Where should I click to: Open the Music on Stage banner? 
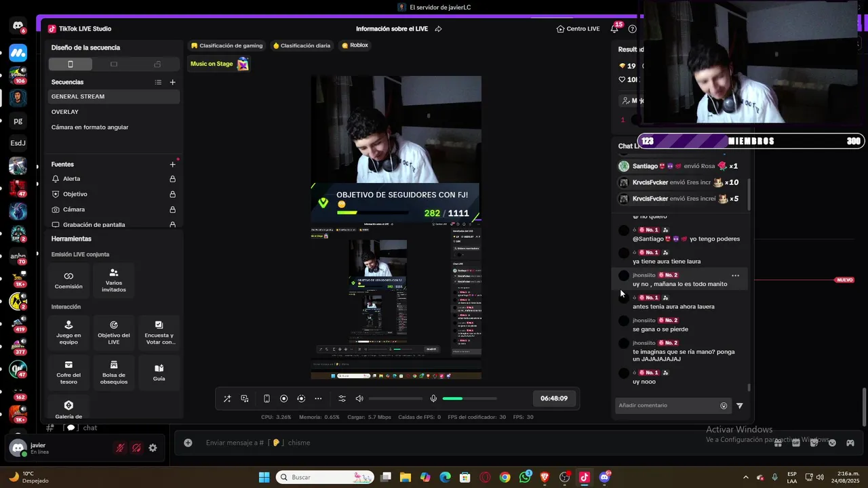219,64
